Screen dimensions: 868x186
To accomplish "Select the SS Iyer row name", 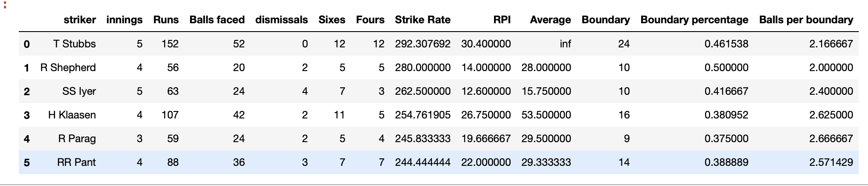I will [x=79, y=91].
